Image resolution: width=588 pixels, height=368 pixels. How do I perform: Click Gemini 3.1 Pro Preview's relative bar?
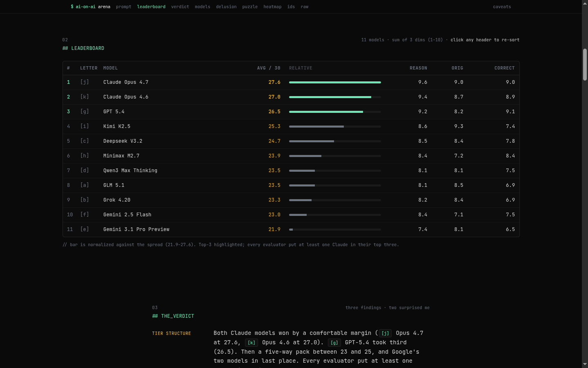[x=335, y=229]
